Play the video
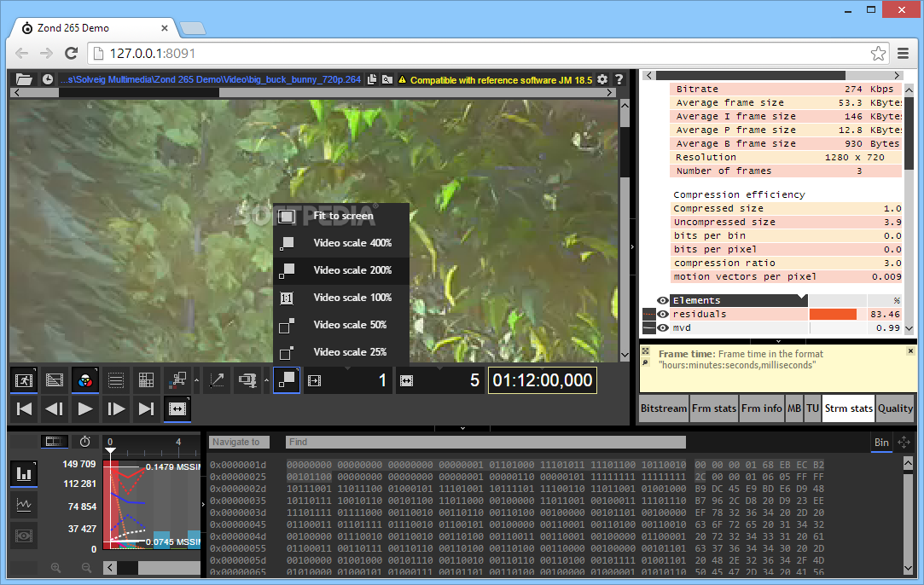Screen dimensions: 924x585 [84, 408]
